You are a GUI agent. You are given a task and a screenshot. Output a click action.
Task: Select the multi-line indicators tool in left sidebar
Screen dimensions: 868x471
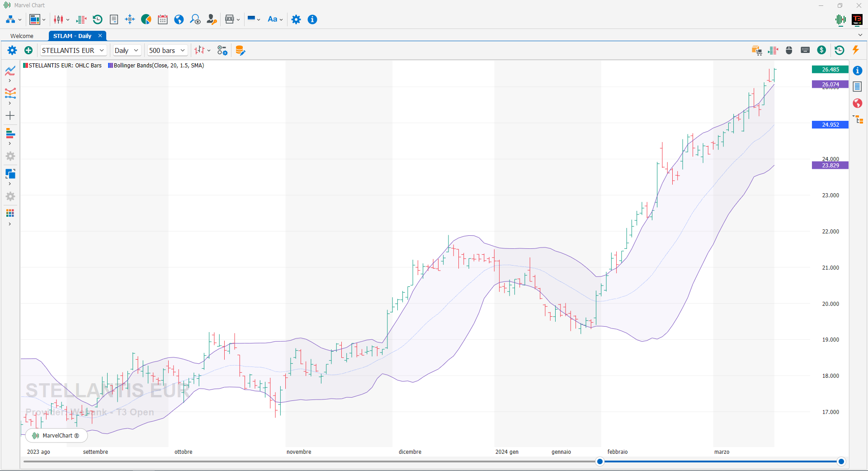10,93
